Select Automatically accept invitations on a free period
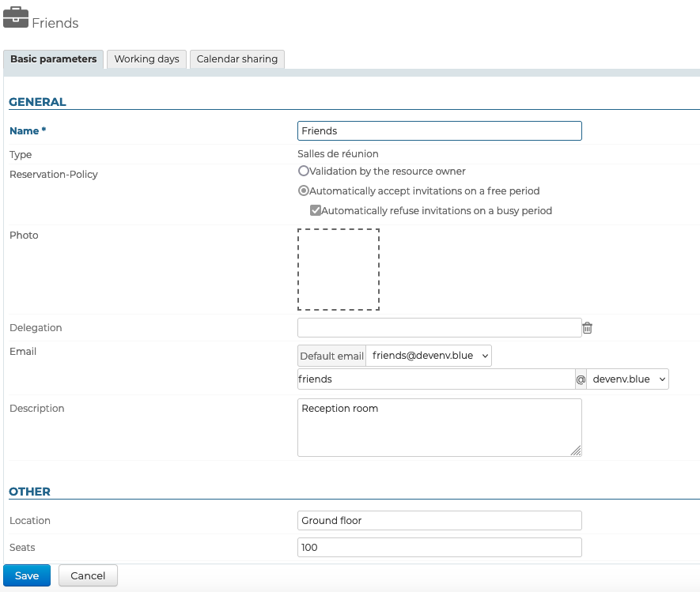Image resolution: width=700 pixels, height=592 pixels. click(x=303, y=190)
